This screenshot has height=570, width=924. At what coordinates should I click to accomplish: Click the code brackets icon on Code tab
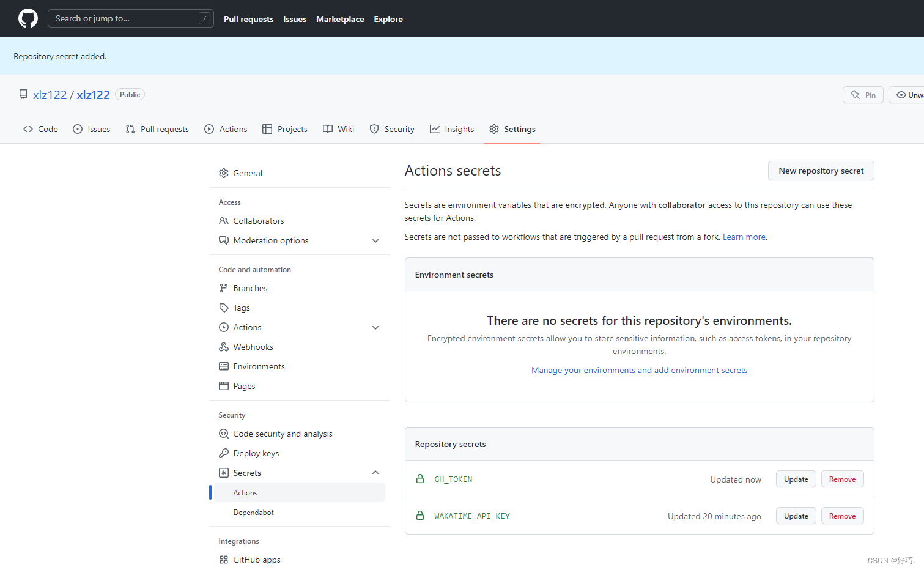coord(28,129)
